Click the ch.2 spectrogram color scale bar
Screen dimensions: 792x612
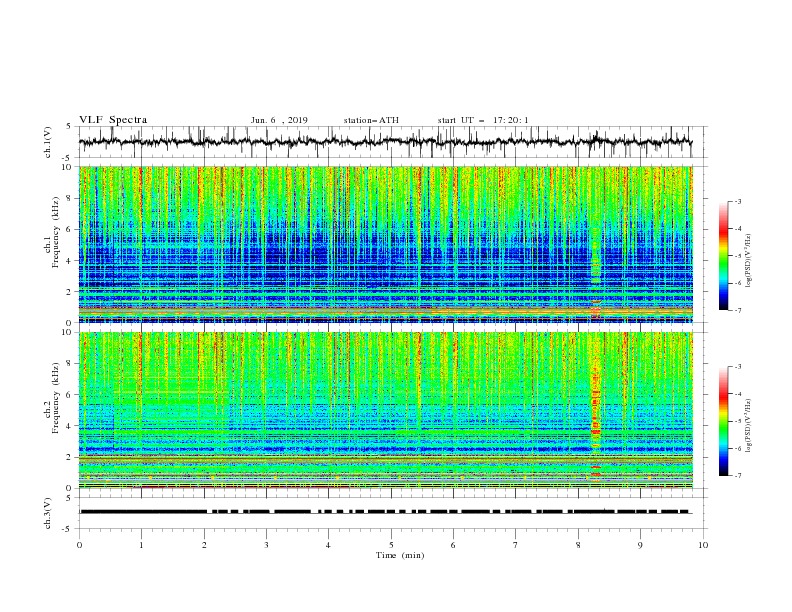tap(723, 421)
